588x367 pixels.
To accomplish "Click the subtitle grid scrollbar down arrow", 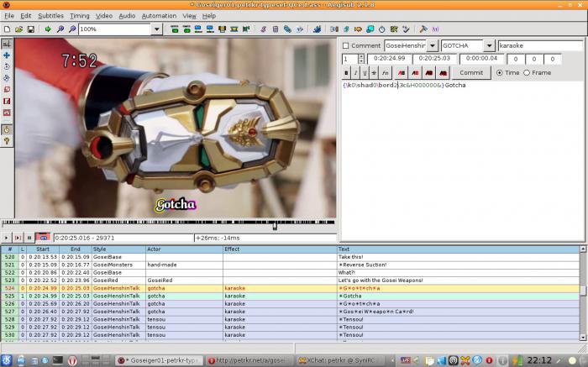I will [583, 338].
